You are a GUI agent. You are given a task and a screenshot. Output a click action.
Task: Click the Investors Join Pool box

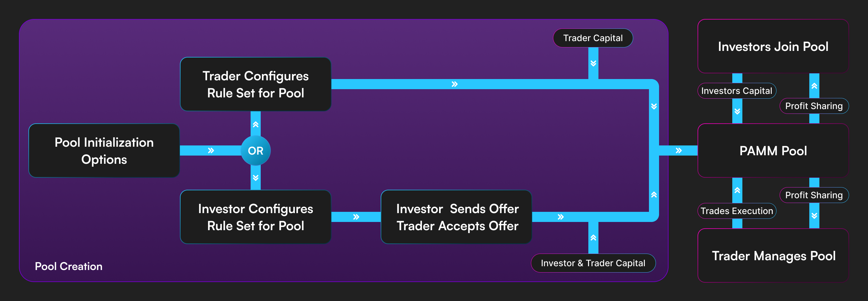[x=773, y=46]
